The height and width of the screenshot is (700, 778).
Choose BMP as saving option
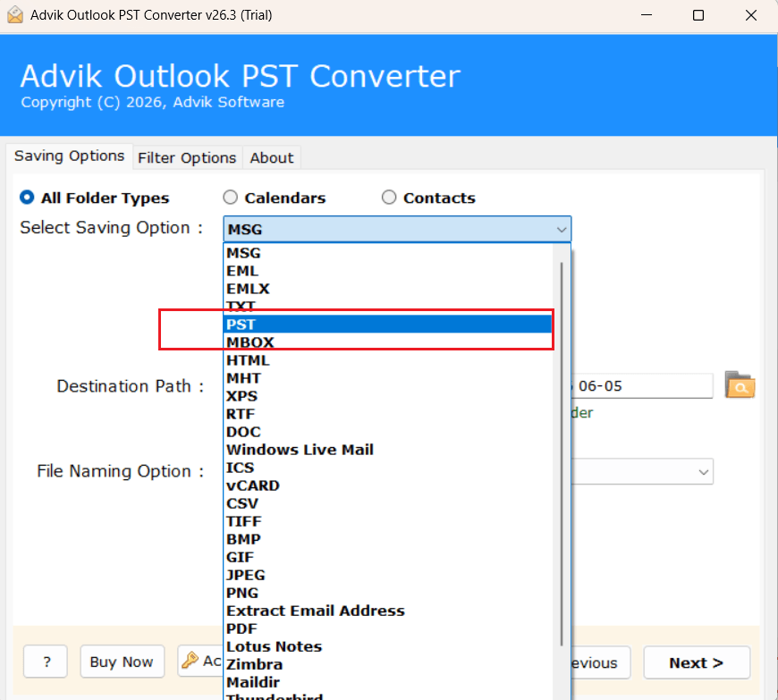388,539
